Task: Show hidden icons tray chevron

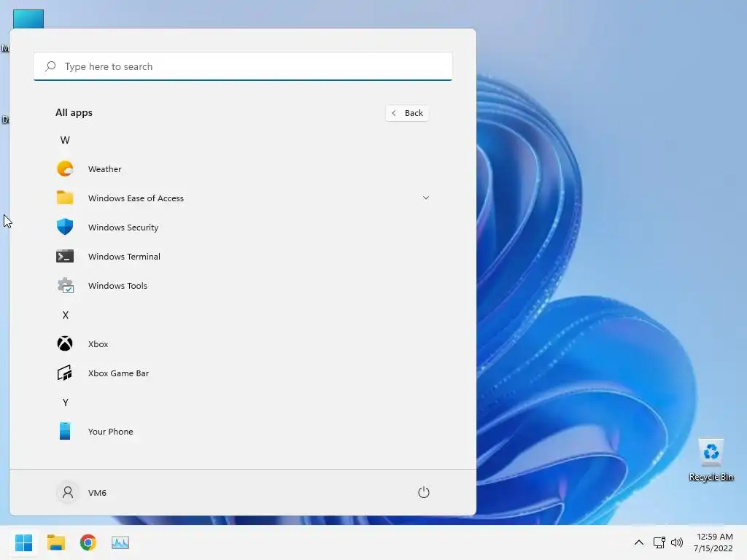Action: pos(639,542)
